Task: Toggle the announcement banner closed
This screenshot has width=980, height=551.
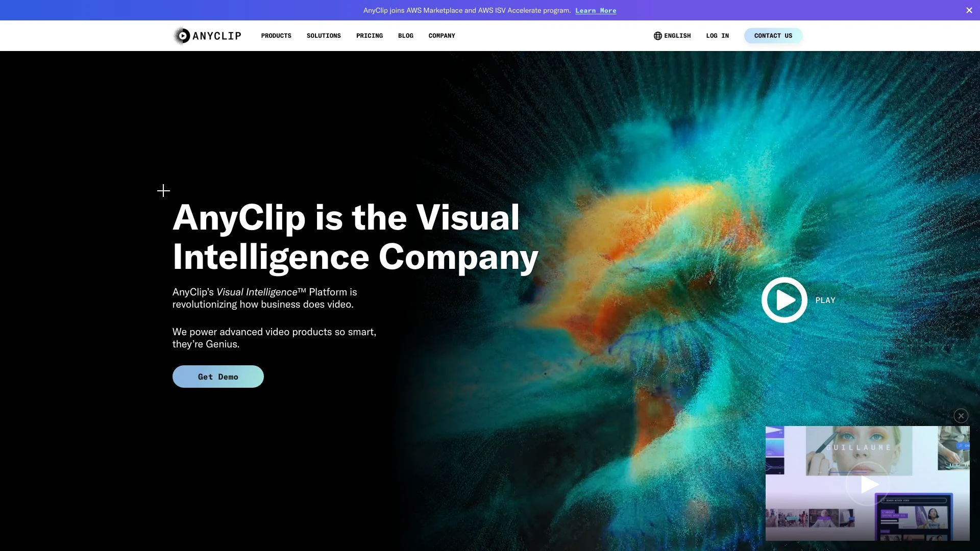Action: (x=969, y=10)
